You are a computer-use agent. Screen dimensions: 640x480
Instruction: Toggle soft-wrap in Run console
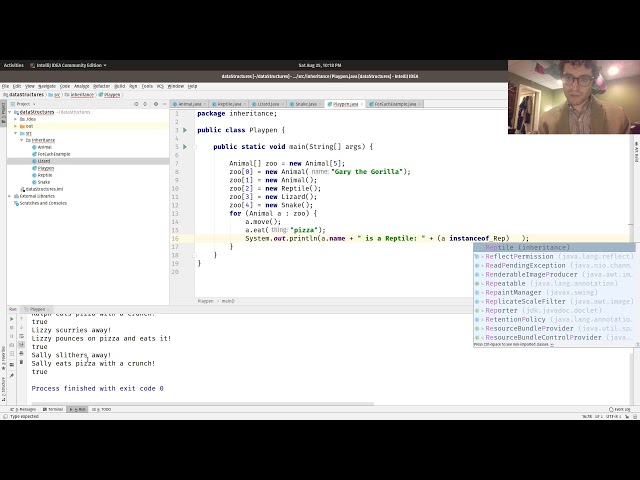pos(22,336)
